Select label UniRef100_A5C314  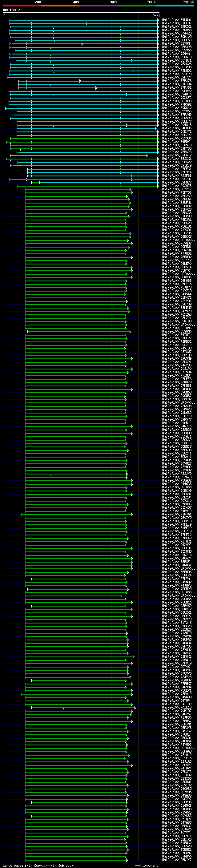click(177, 172)
